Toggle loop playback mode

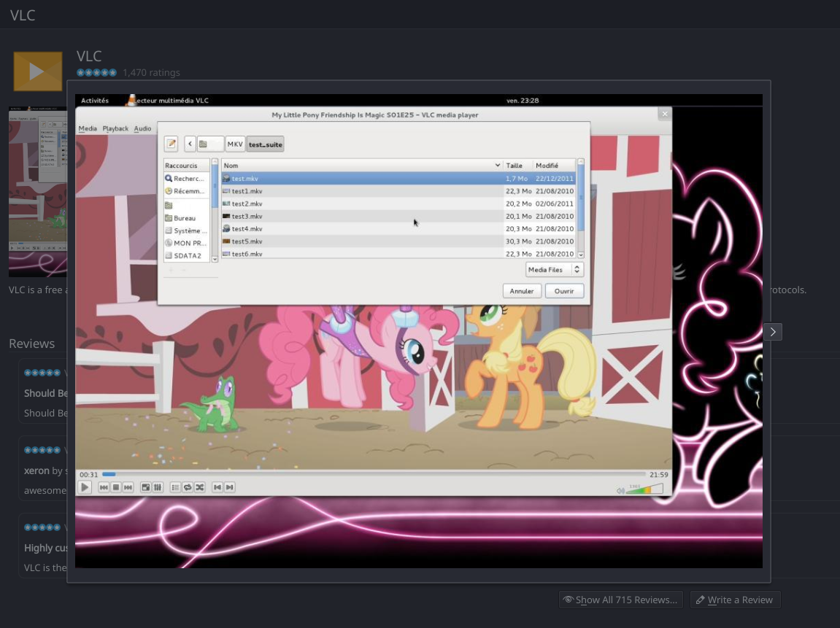[188, 487]
